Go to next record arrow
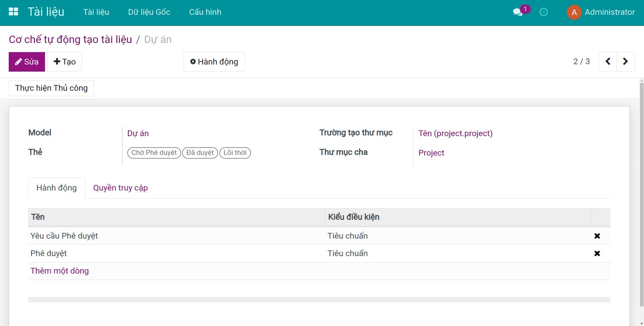644x326 pixels. pos(625,62)
